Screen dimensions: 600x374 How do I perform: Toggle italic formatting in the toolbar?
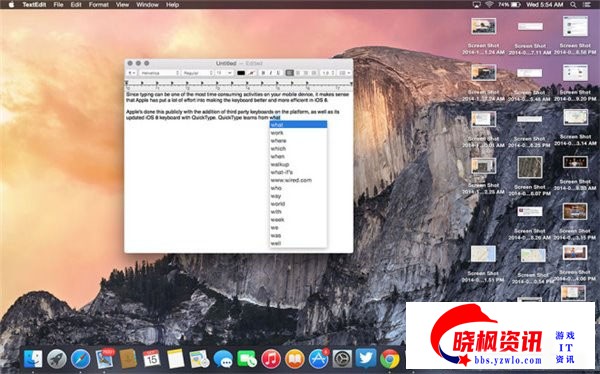(x=271, y=73)
